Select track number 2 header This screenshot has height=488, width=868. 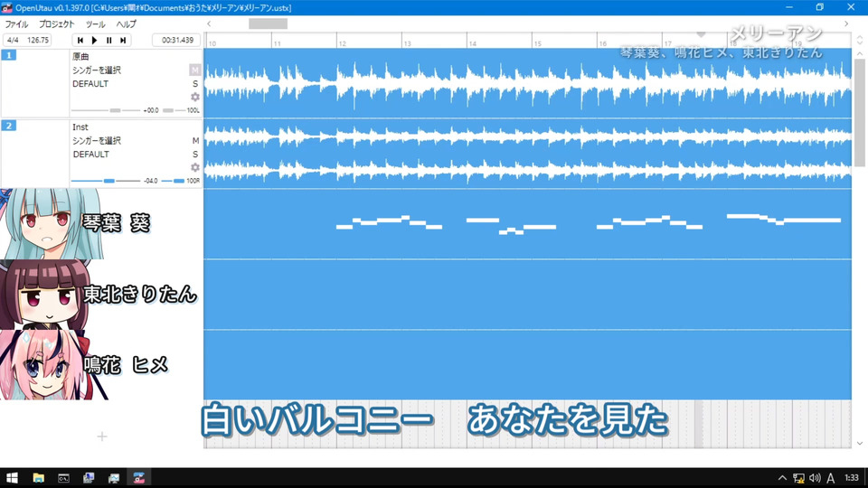click(x=9, y=126)
